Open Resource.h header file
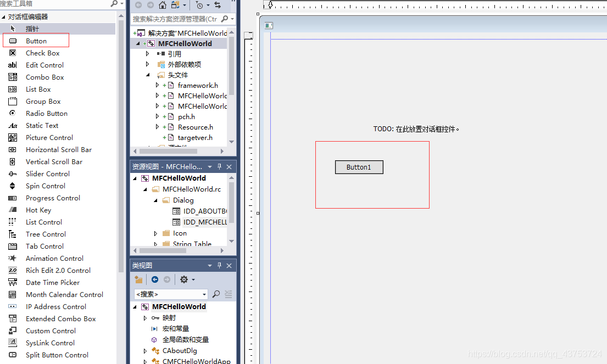The width and height of the screenshot is (607, 364). [195, 127]
